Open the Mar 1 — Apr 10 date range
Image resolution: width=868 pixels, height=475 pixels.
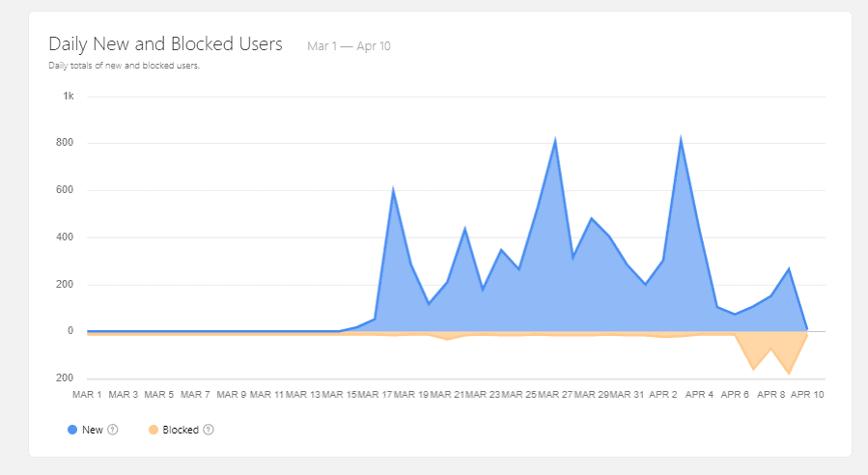tap(349, 45)
